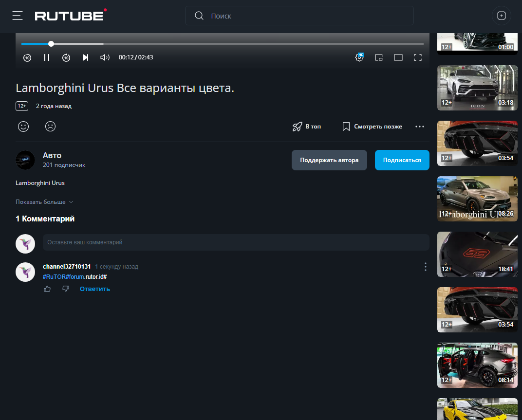Open the Авто channel avatar
The image size is (522, 420).
(25, 160)
